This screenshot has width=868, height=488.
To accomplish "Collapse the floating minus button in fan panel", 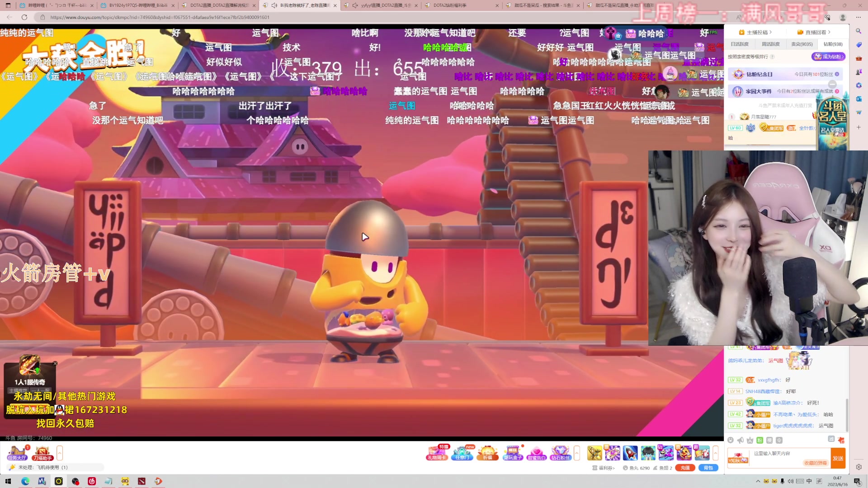I will (832, 84).
